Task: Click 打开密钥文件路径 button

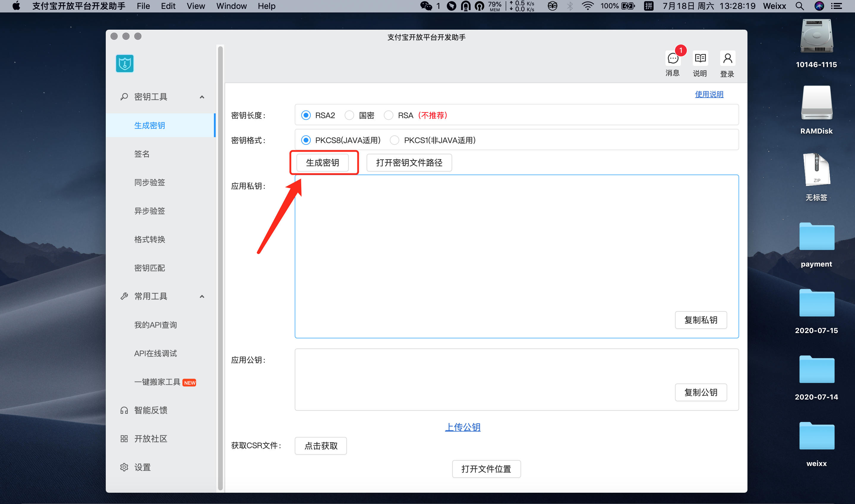Action: click(409, 163)
